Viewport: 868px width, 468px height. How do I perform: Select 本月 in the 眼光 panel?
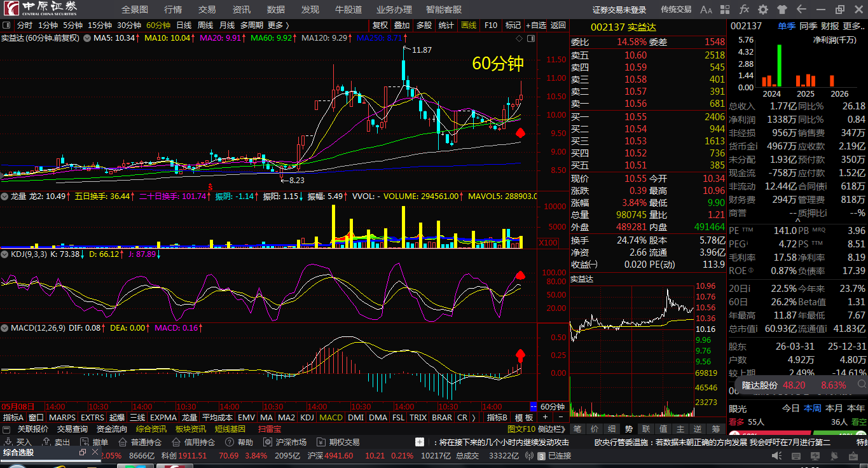coord(834,408)
